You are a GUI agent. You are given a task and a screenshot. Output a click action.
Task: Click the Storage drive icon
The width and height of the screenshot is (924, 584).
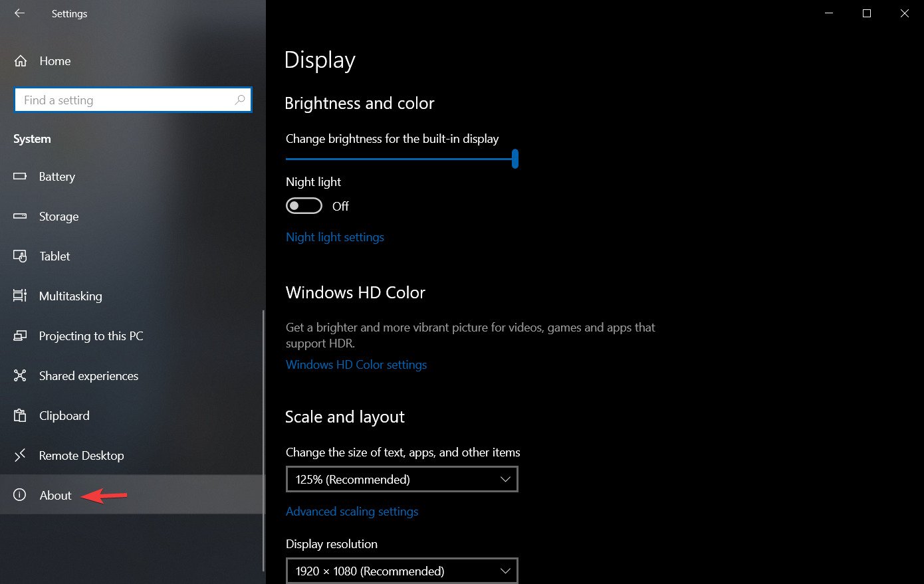tap(20, 216)
